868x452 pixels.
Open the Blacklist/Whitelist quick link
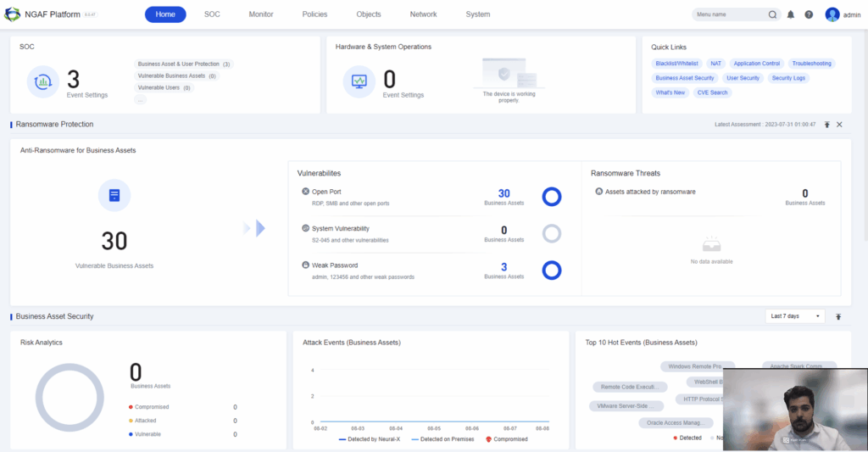coord(676,64)
